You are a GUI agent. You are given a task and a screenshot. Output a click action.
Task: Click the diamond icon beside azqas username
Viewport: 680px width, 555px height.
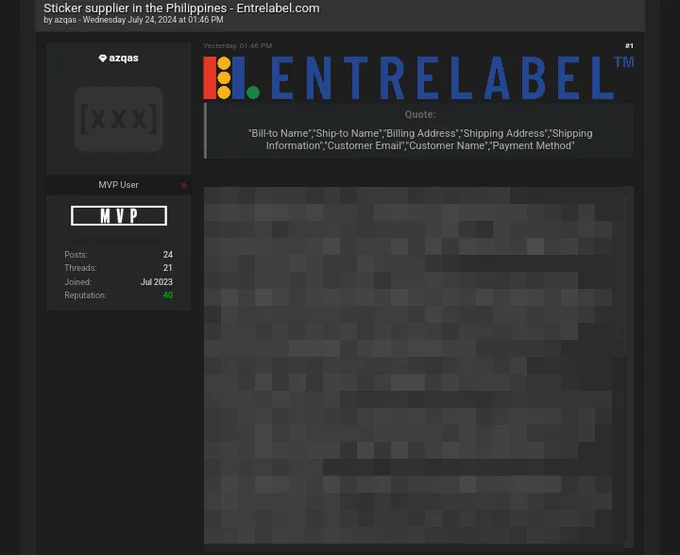click(x=103, y=58)
